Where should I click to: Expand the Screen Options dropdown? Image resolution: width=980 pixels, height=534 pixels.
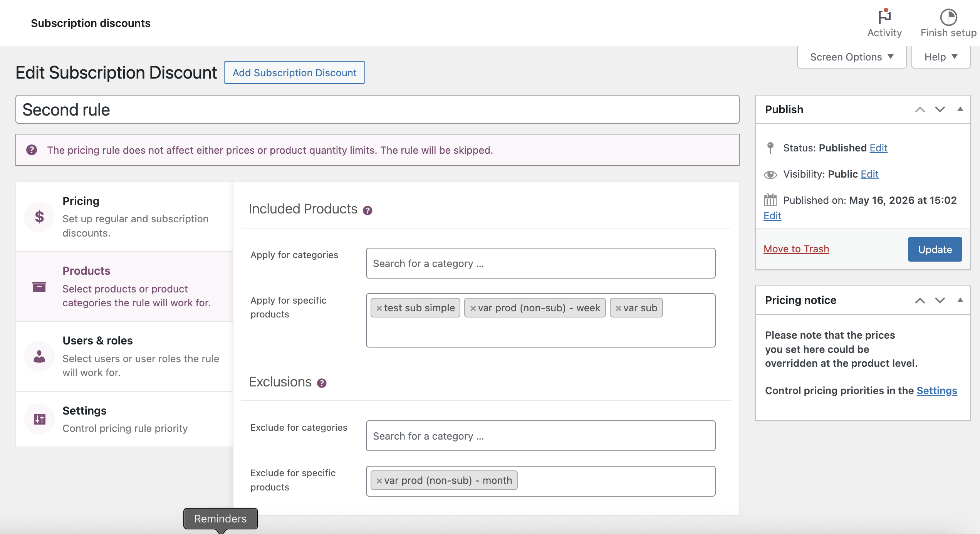(852, 57)
